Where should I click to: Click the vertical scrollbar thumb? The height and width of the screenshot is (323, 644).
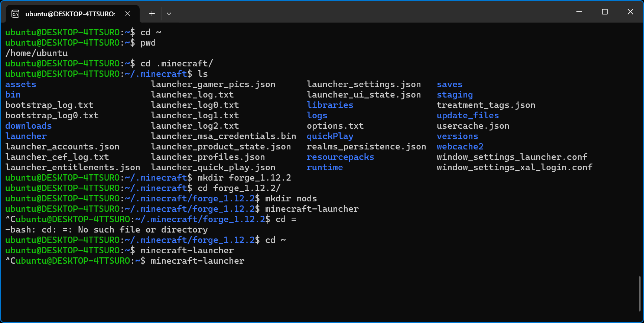640,293
